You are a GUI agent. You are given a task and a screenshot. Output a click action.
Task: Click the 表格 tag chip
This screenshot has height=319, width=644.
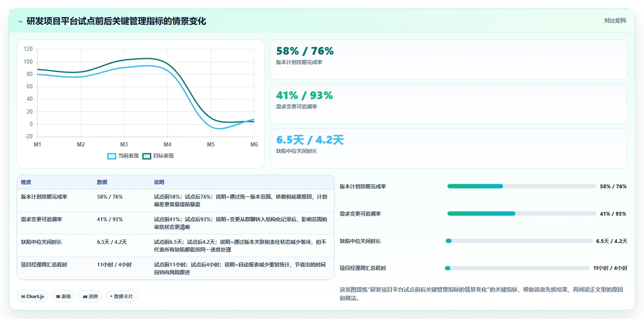[x=63, y=296]
